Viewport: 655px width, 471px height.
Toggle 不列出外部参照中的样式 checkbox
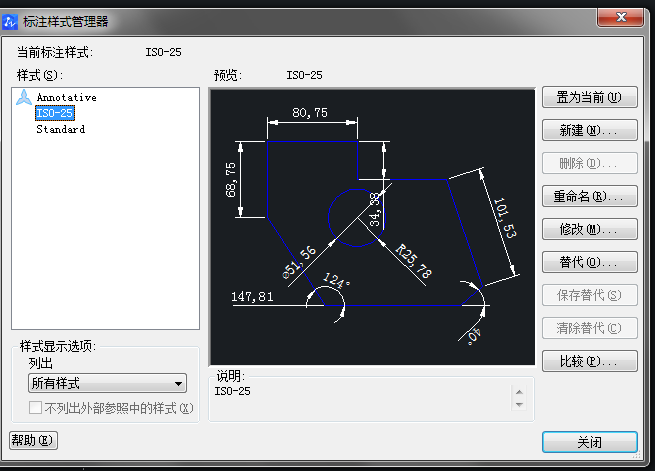[x=36, y=408]
